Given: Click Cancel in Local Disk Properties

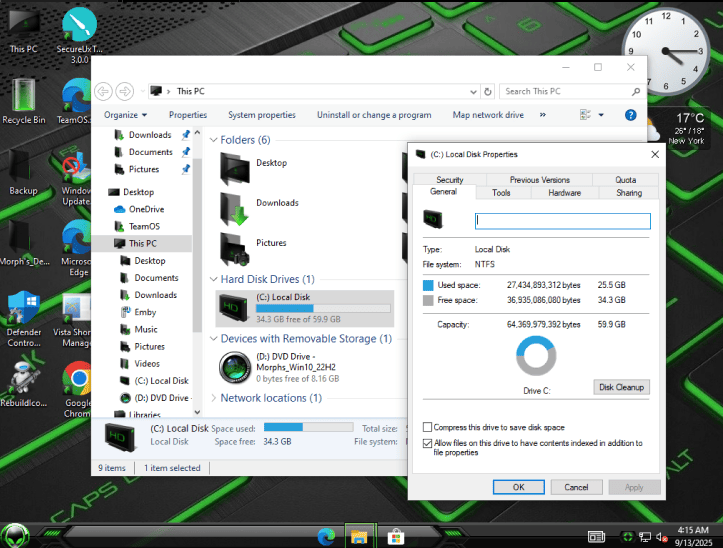Looking at the screenshot, I should click(x=576, y=487).
